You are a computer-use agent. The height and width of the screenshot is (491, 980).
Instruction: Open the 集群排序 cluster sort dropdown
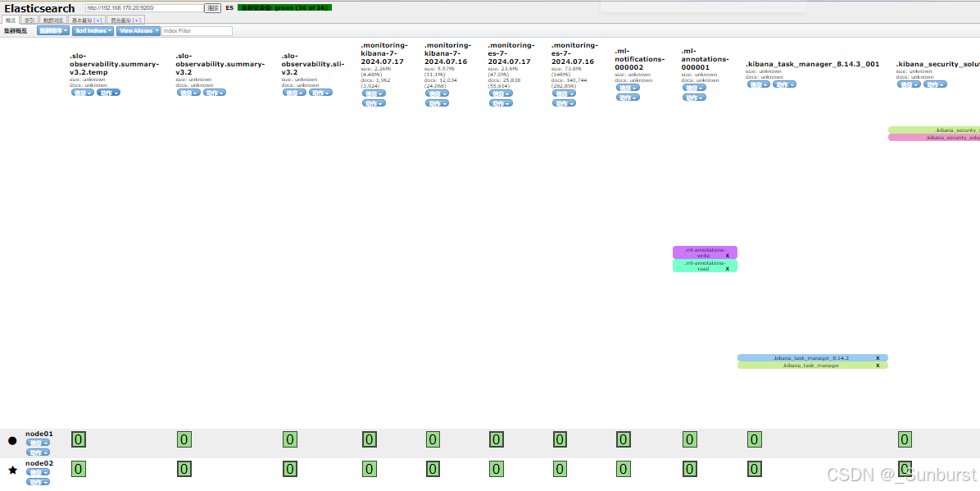[53, 30]
